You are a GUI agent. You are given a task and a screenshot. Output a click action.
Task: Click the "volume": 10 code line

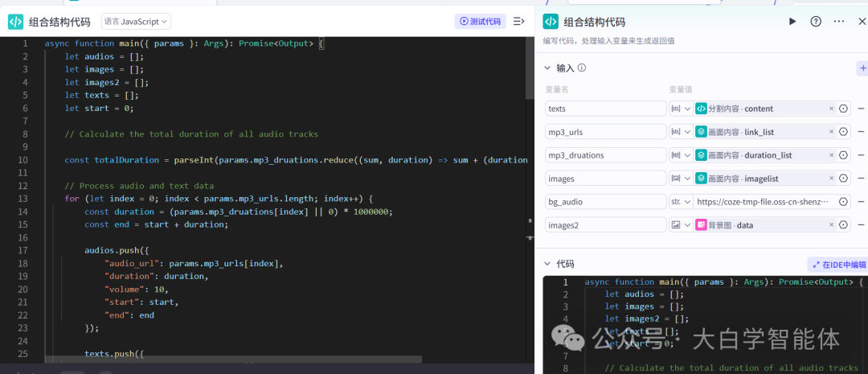[136, 290]
